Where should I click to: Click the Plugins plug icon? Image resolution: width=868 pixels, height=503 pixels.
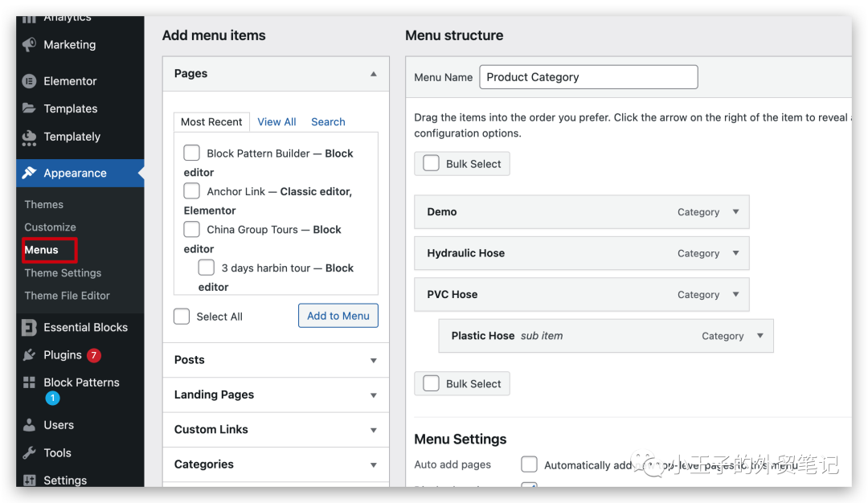tap(30, 354)
